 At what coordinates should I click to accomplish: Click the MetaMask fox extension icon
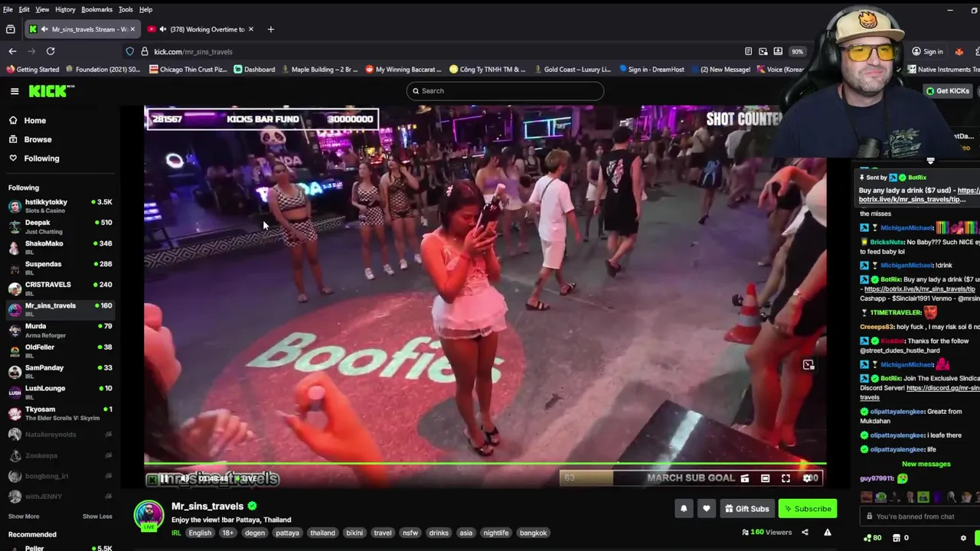[959, 51]
